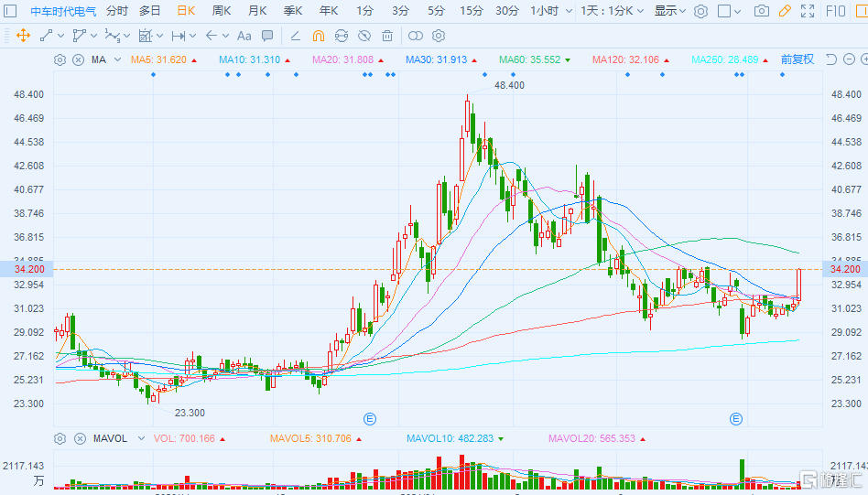Viewport: 868px width, 495px height.
Task: Select the text annotation tool
Action: coord(244,36)
